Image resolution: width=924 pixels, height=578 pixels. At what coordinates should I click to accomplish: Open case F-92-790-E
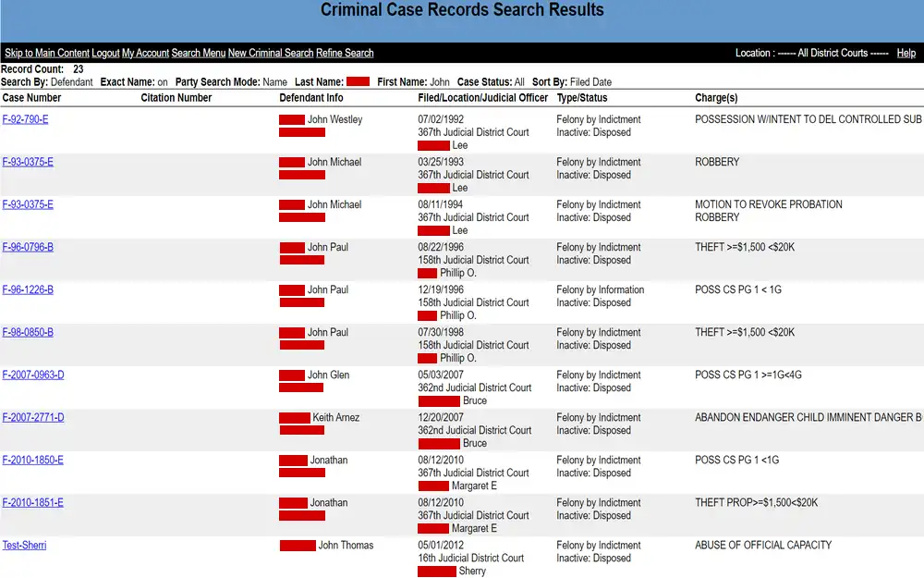point(25,119)
